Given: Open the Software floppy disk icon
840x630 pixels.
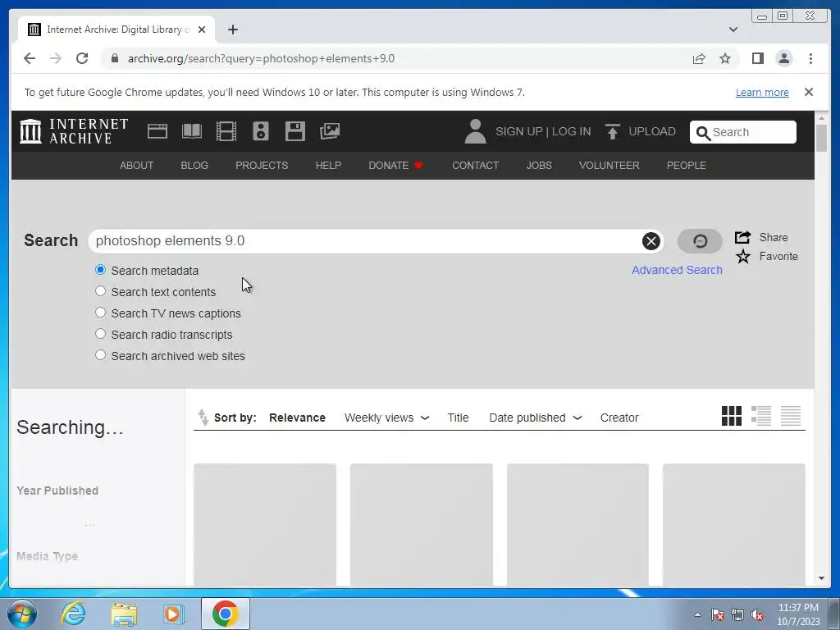Looking at the screenshot, I should (295, 131).
